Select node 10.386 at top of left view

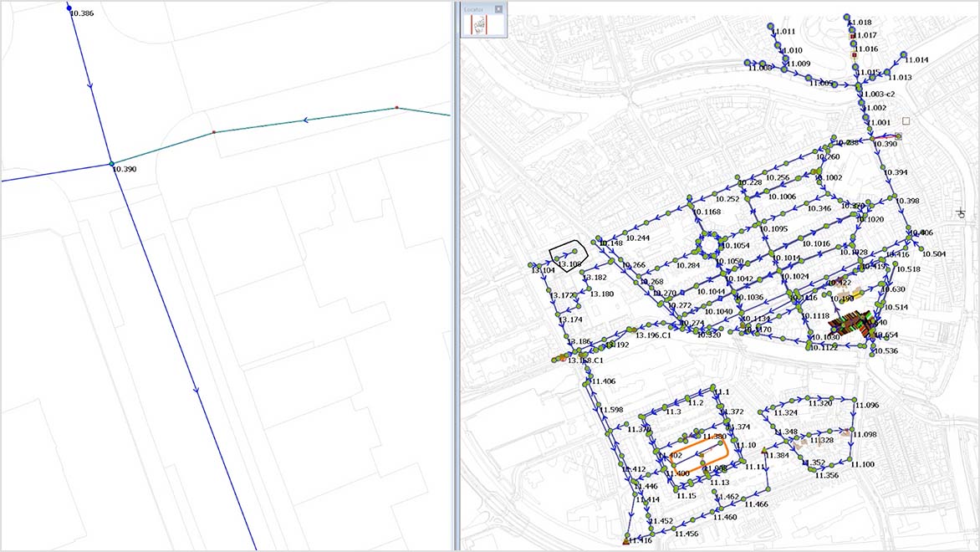69,7
